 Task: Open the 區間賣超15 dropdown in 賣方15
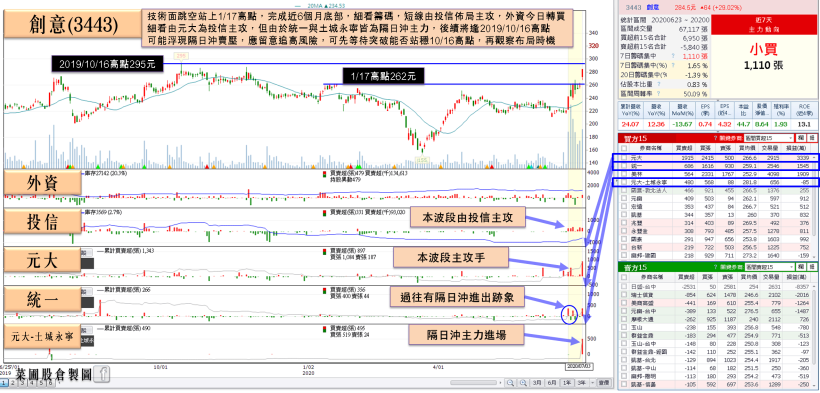tap(769, 267)
